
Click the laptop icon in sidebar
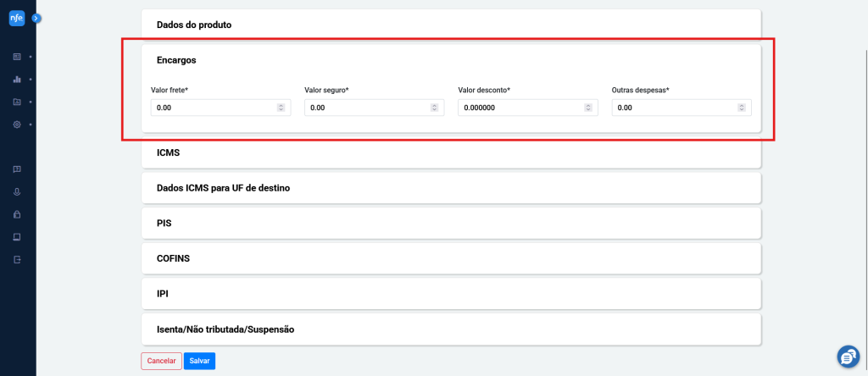tap(17, 236)
